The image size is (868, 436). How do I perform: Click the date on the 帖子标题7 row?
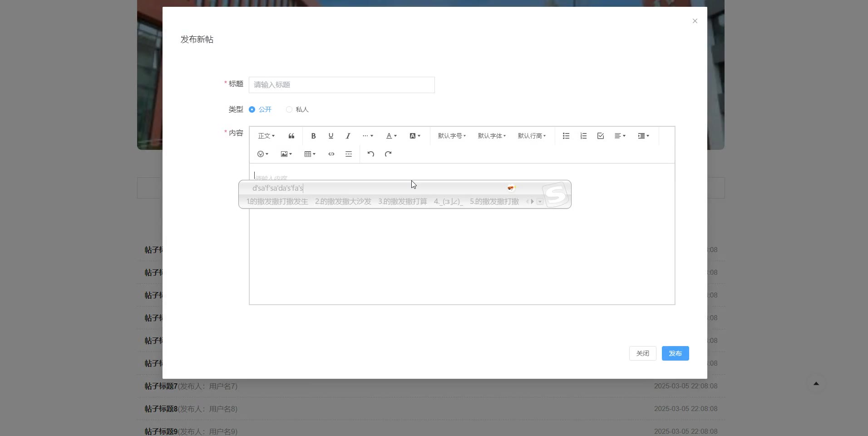(686, 386)
